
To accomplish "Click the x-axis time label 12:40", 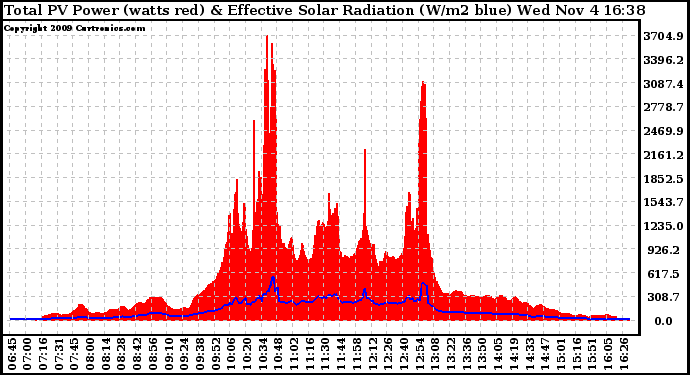I will click(404, 354).
